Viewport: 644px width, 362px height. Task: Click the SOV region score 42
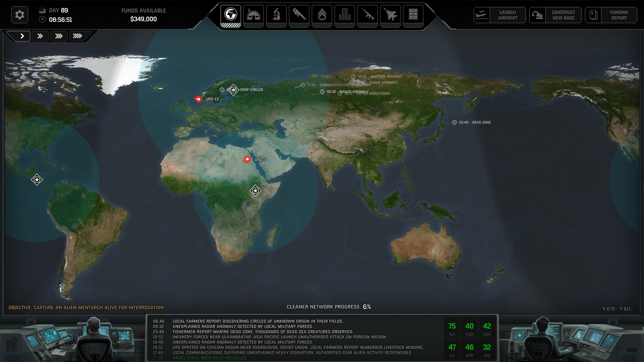487,326
